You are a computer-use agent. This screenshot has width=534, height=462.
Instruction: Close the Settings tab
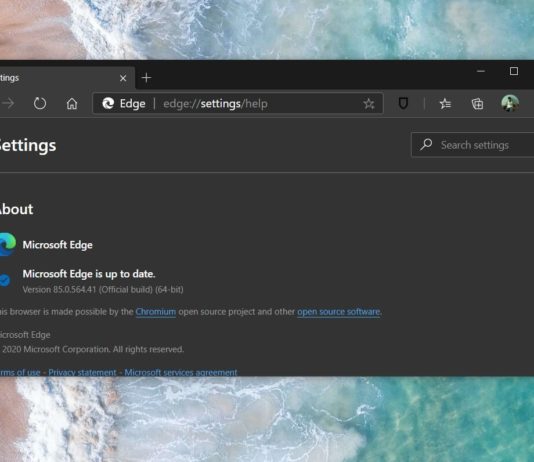click(123, 78)
